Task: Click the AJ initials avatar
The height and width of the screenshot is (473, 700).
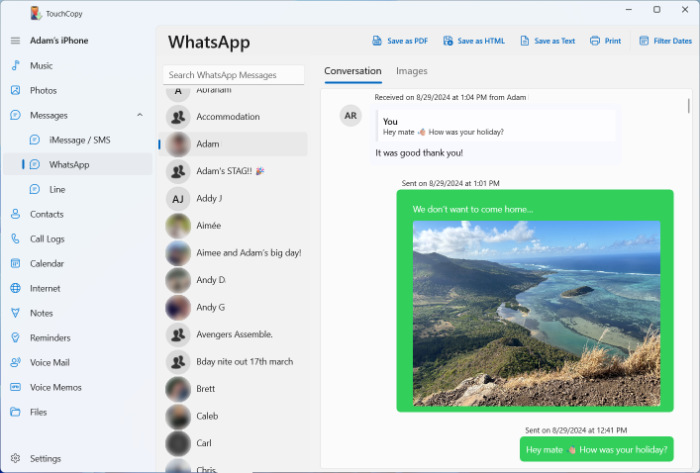Action: click(178, 199)
